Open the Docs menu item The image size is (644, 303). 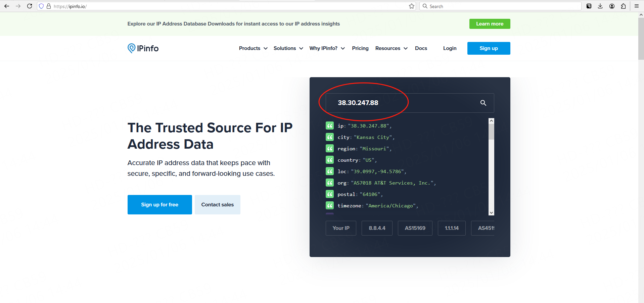pos(421,48)
